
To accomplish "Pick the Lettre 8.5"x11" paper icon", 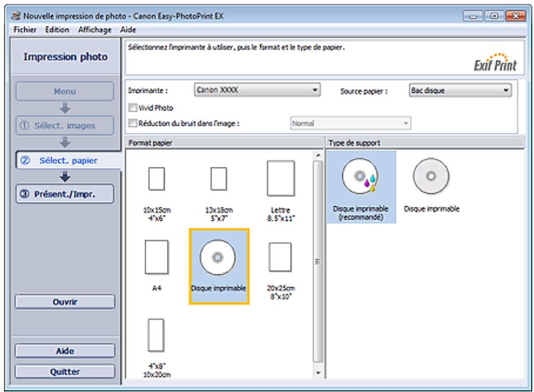I will point(281,179).
